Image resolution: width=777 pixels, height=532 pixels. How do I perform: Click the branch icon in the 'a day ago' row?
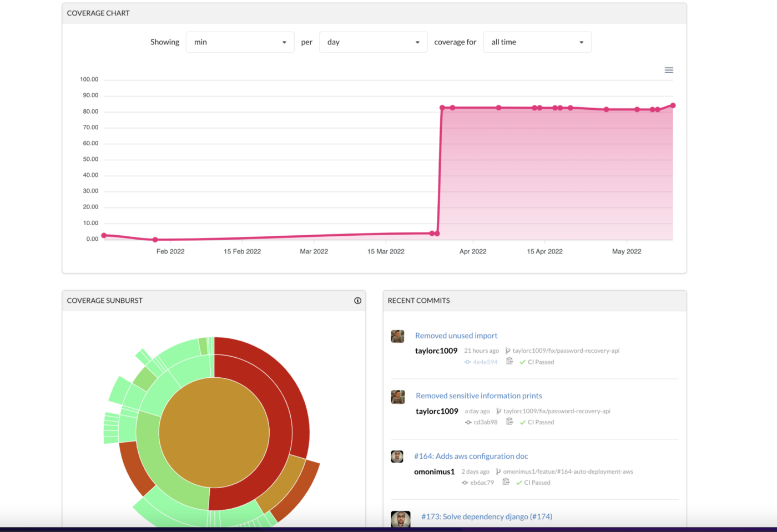click(x=498, y=411)
